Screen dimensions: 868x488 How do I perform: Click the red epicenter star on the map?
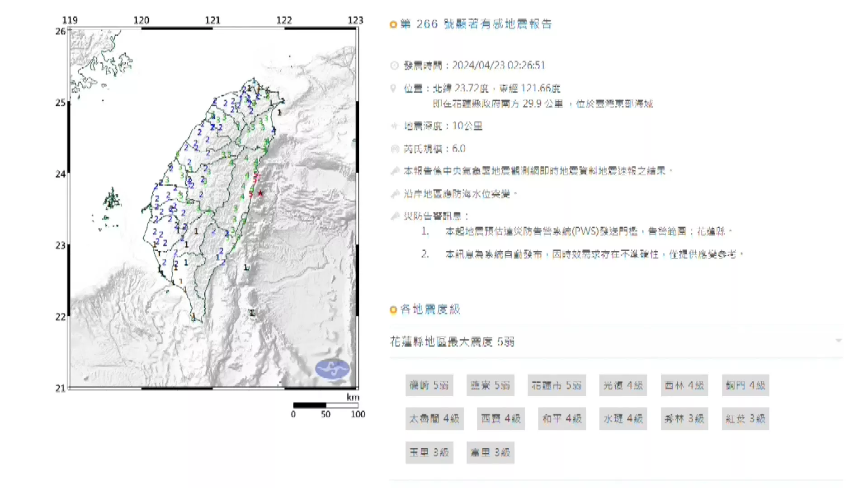pos(260,193)
